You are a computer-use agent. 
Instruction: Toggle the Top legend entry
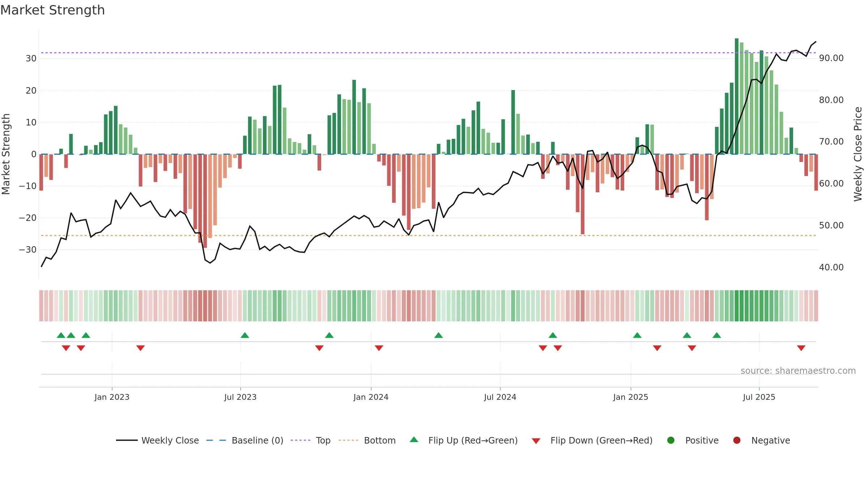pos(311,440)
